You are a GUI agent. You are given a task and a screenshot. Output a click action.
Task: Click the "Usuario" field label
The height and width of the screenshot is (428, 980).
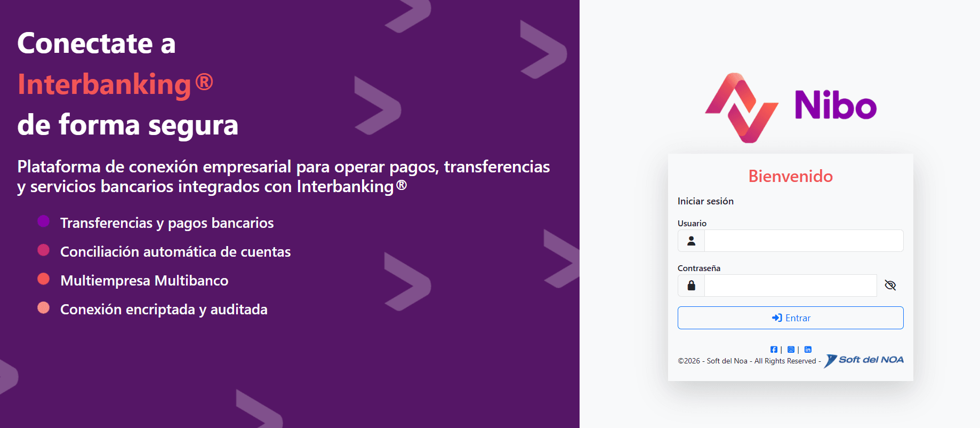click(x=692, y=223)
